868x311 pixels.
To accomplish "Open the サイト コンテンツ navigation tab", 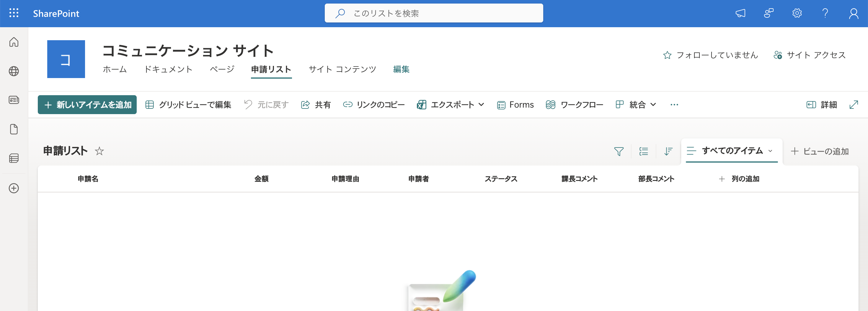I will coord(342,69).
